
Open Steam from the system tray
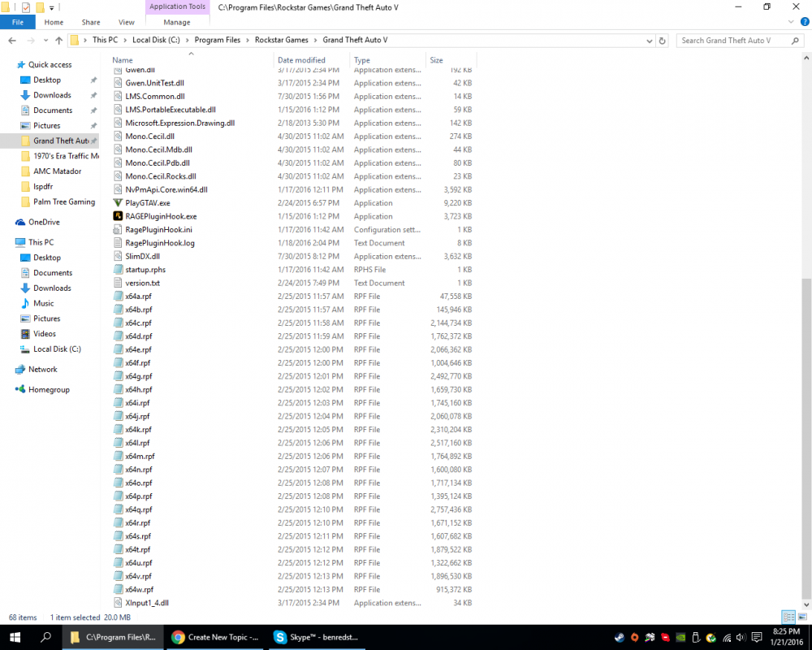tap(620, 638)
